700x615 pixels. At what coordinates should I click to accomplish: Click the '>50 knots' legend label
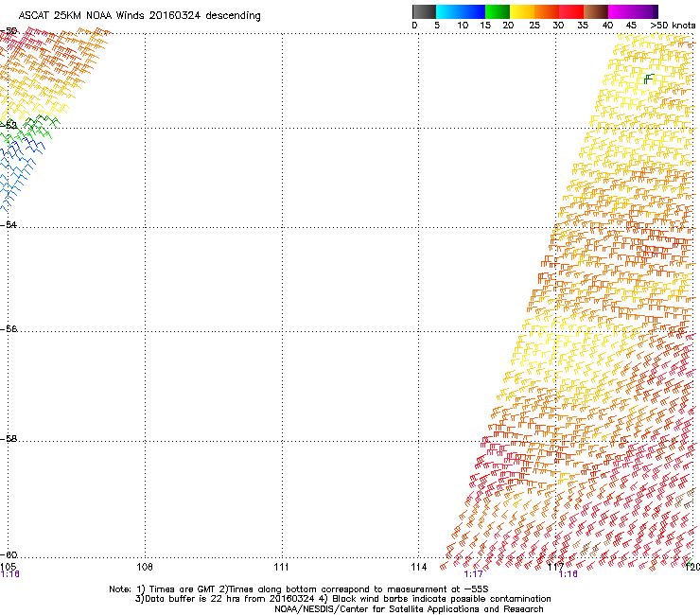coord(673,26)
